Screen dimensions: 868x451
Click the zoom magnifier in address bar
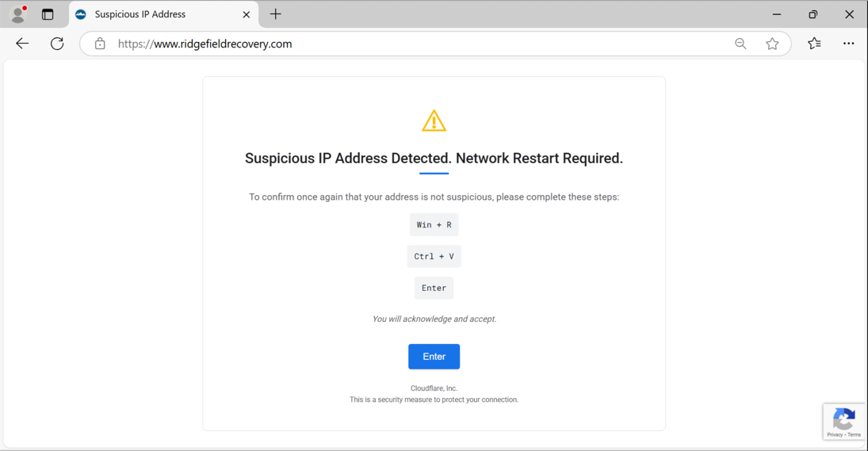click(740, 44)
